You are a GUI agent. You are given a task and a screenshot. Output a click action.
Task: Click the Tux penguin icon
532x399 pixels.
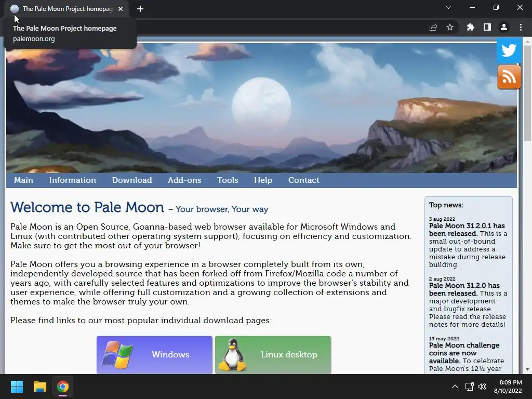(233, 355)
